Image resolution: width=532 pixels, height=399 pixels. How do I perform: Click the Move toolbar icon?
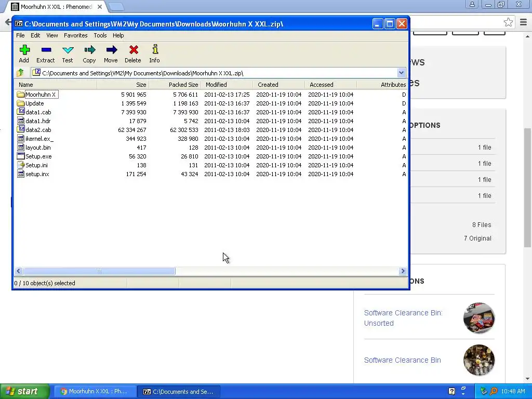coord(111,50)
